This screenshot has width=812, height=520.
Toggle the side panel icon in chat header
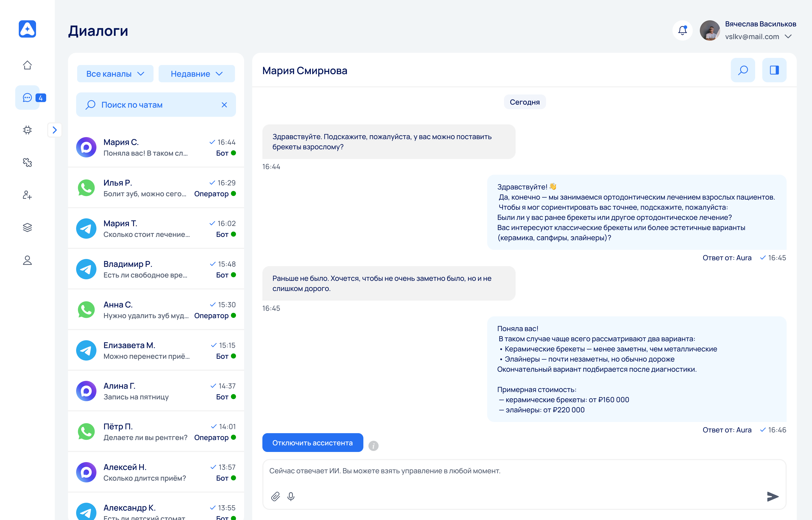tap(774, 70)
